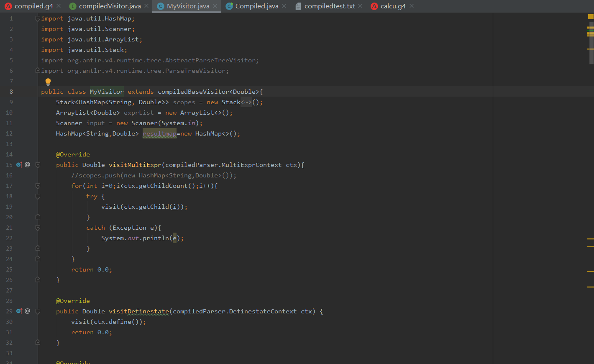
Task: Close the calcu.g4 tab
Action: pyautogui.click(x=412, y=6)
